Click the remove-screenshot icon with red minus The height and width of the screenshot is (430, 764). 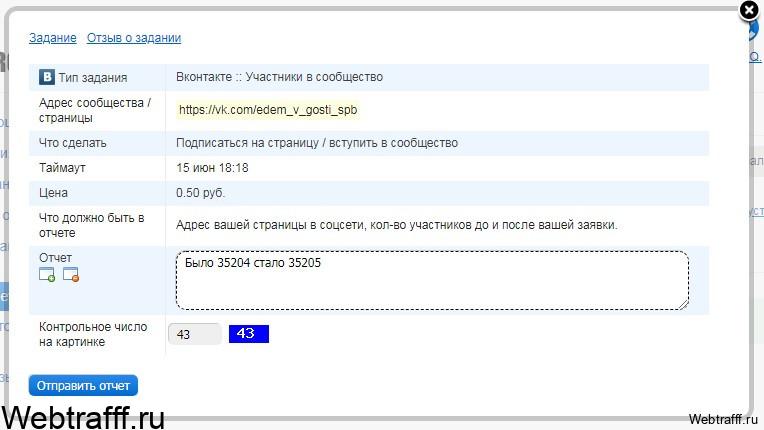[x=71, y=275]
